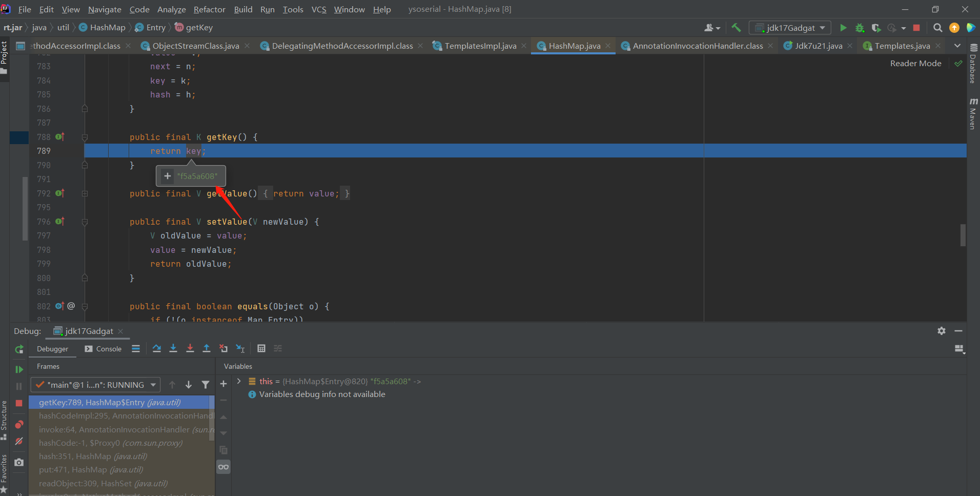Toggle Mute Breakpoints in debug sidebar
Viewport: 980px width, 496px height.
click(19, 441)
